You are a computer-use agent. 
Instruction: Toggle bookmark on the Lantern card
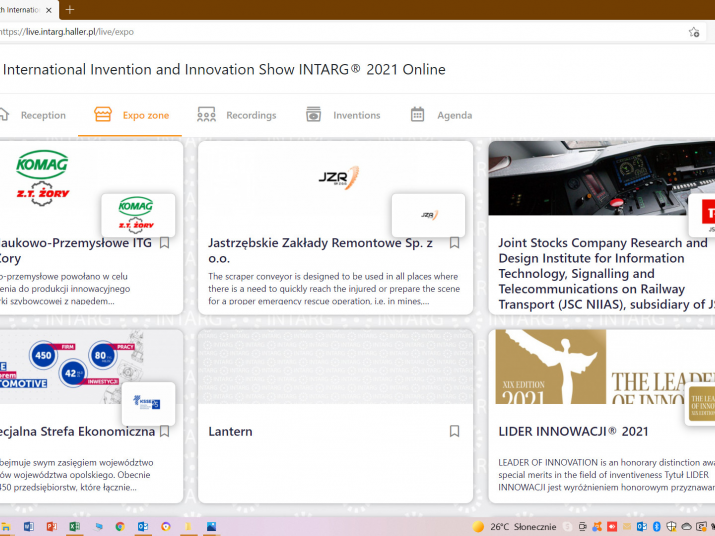pos(454,432)
